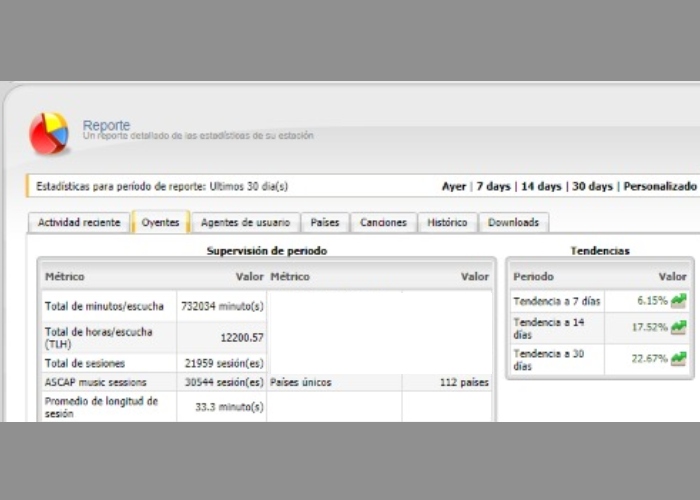Open the Actividad reciente tab
The image size is (700, 500).
[x=79, y=222]
